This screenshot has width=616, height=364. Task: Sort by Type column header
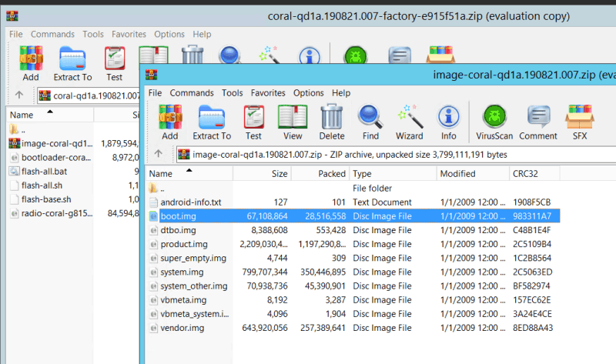click(393, 174)
